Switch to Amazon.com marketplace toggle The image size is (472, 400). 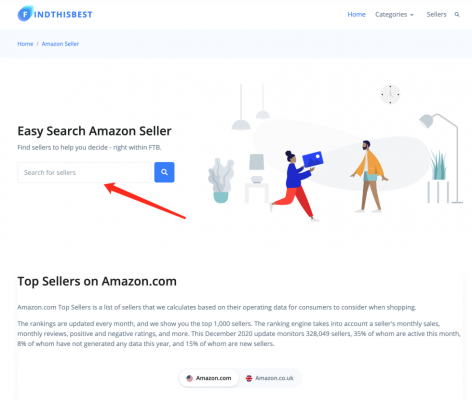[209, 378]
